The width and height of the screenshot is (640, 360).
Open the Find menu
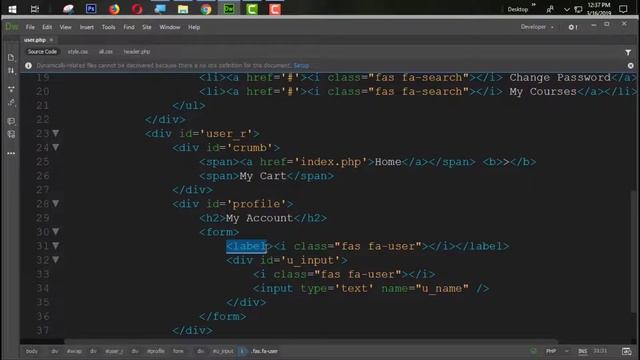pyautogui.click(x=129, y=27)
